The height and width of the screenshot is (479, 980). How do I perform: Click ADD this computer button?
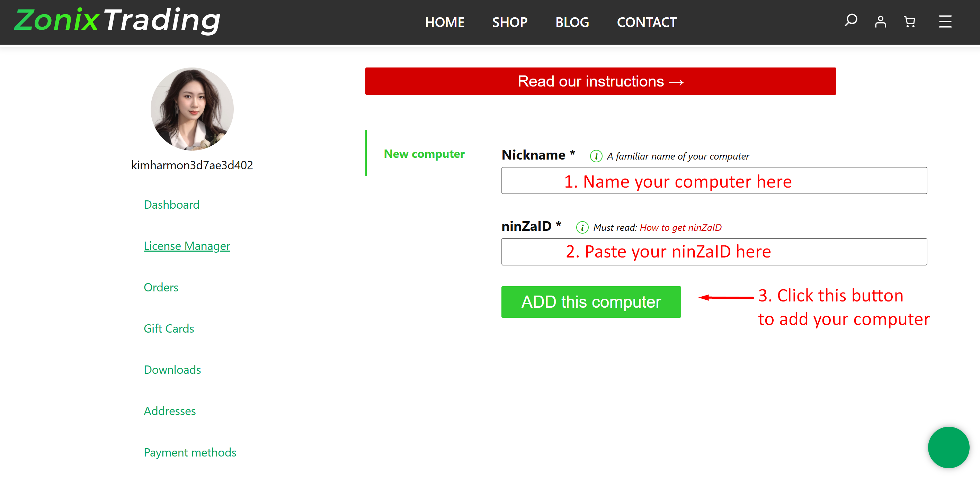(591, 302)
